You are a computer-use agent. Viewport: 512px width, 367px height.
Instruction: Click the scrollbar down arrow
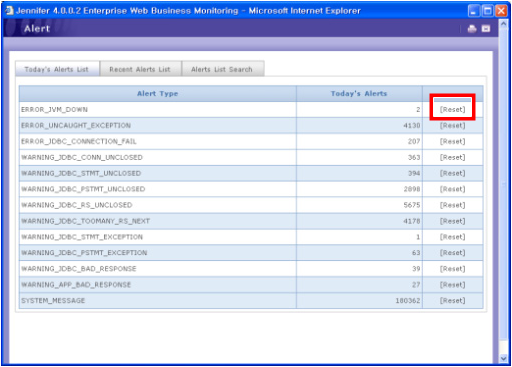[503, 359]
